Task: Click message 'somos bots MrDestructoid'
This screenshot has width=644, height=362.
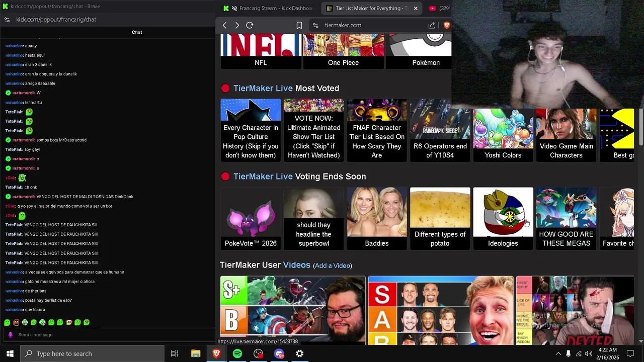Action: [61, 140]
